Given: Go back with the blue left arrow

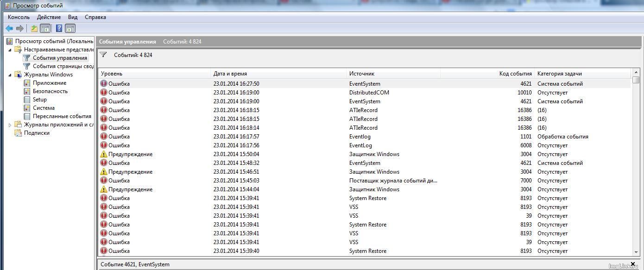Looking at the screenshot, I should point(9,28).
